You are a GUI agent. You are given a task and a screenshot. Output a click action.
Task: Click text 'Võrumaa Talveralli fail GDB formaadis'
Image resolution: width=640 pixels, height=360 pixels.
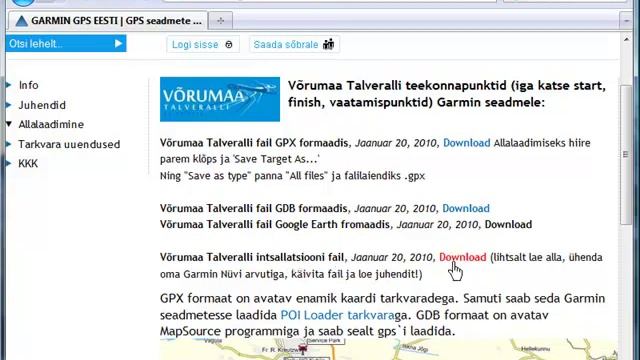pyautogui.click(x=253, y=208)
